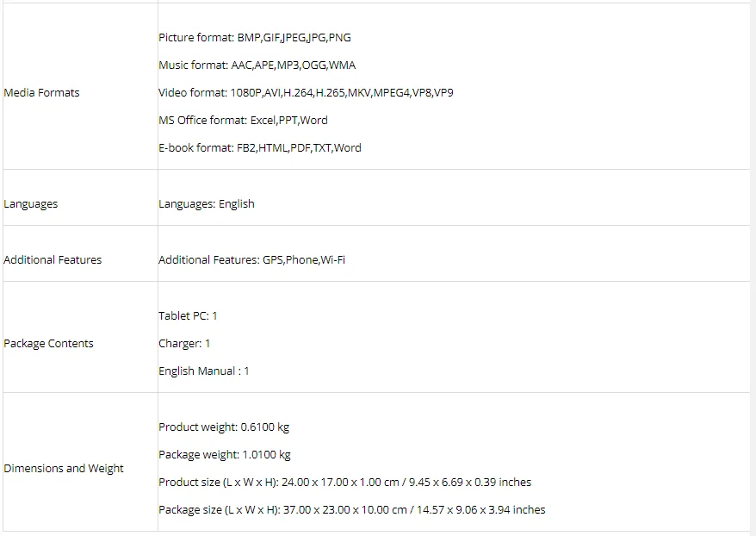Click the Languages: English value text
This screenshot has width=756, height=536.
[206, 203]
